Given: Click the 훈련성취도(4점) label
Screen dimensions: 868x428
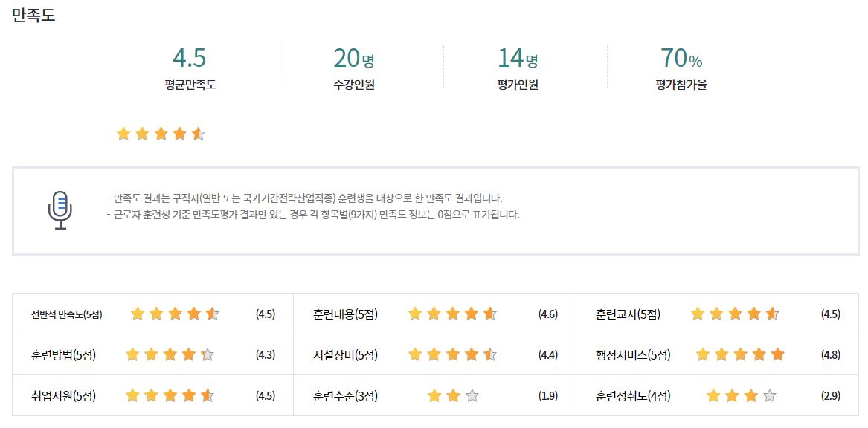Looking at the screenshot, I should pyautogui.click(x=633, y=396).
